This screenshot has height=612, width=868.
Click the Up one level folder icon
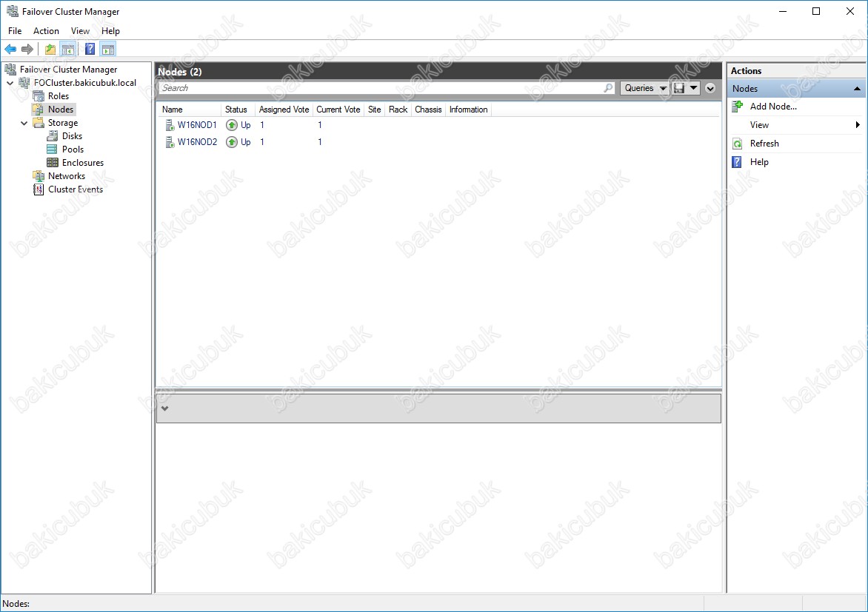point(50,50)
